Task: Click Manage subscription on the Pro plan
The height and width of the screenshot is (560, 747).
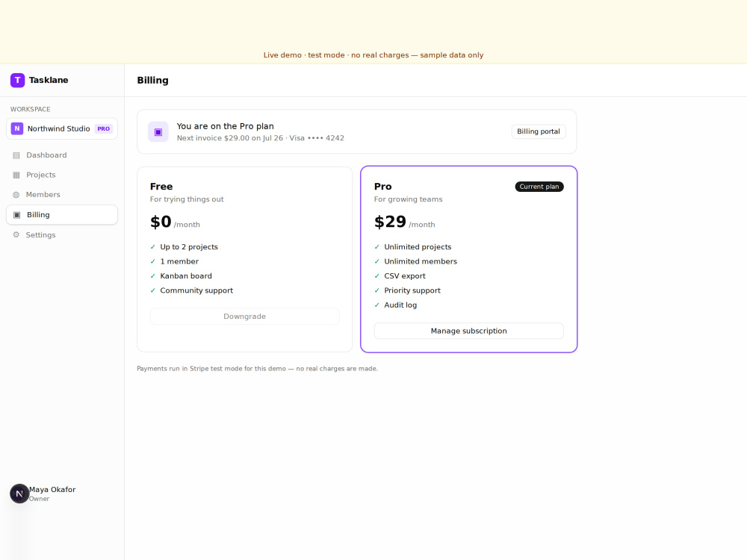Action: click(x=469, y=331)
